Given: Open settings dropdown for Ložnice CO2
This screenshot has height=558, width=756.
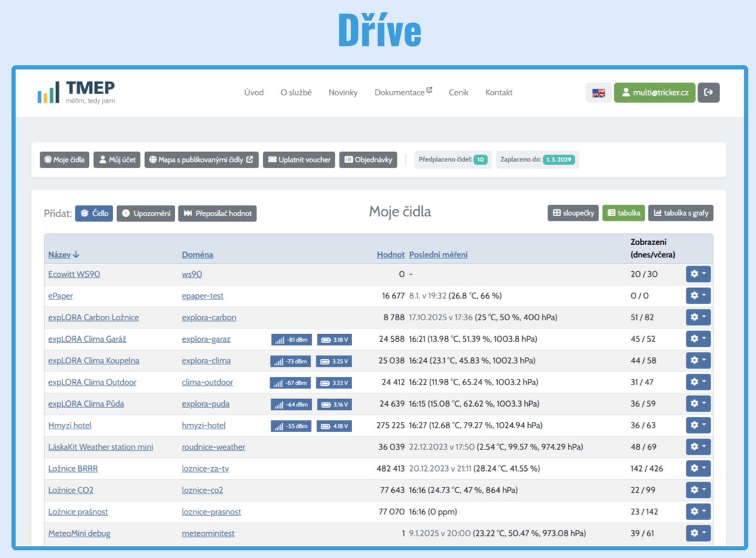Looking at the screenshot, I should click(698, 490).
